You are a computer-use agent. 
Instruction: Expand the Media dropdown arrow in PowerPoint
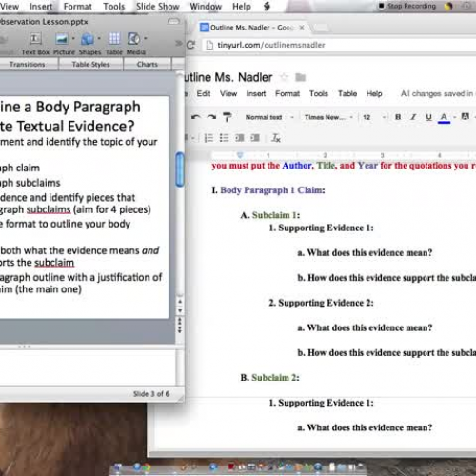[146, 38]
